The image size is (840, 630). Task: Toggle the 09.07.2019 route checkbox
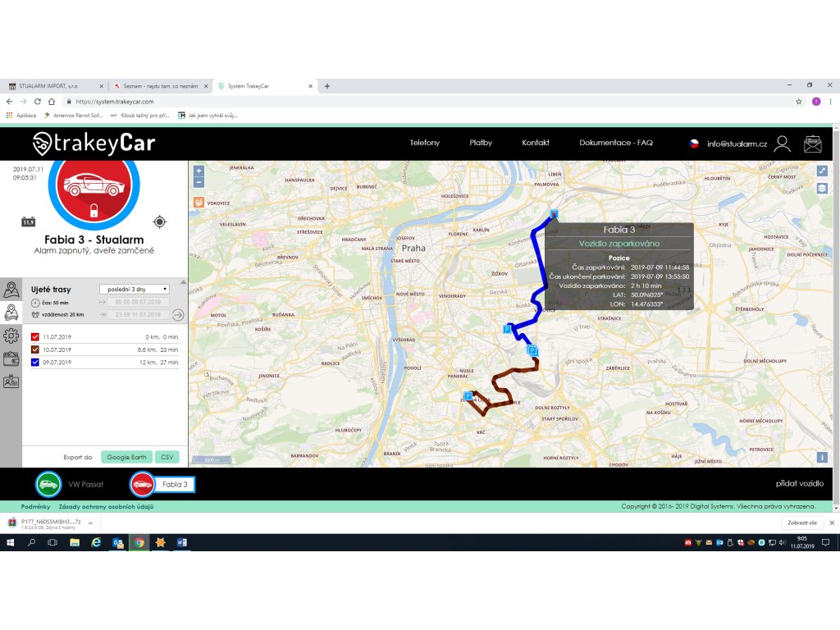click(34, 362)
